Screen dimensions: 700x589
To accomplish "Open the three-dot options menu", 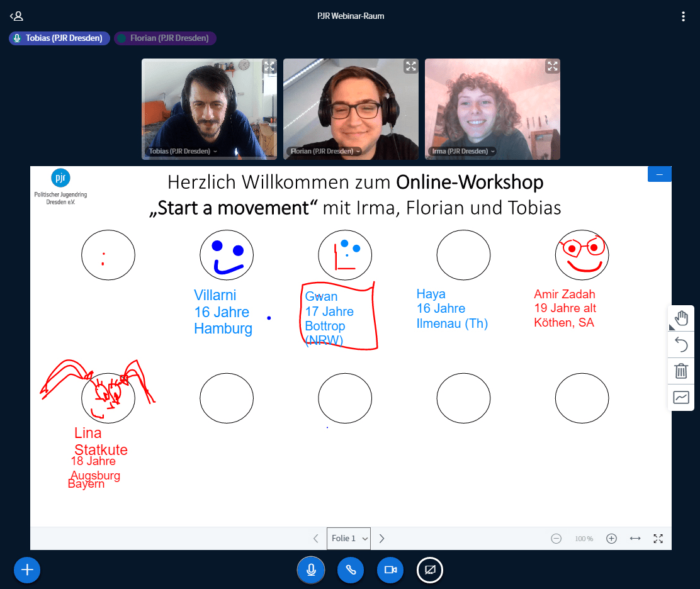I will coord(683,16).
